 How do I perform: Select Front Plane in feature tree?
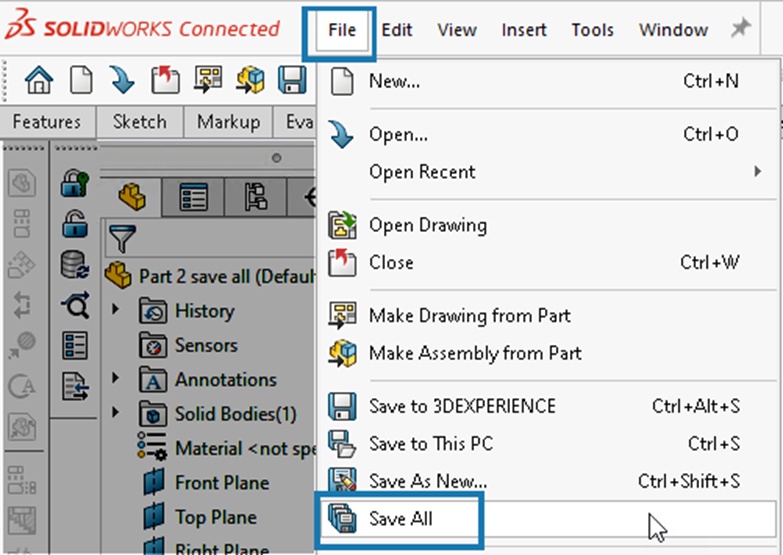click(221, 483)
